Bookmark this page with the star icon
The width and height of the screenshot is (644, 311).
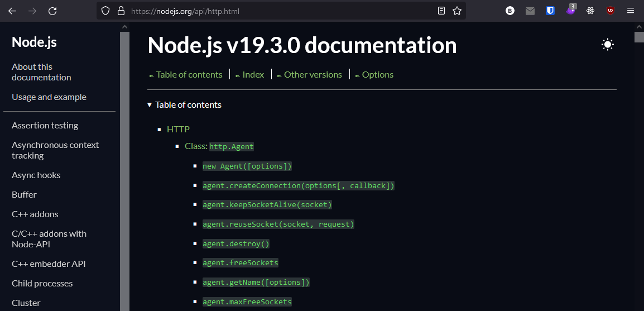click(x=457, y=11)
